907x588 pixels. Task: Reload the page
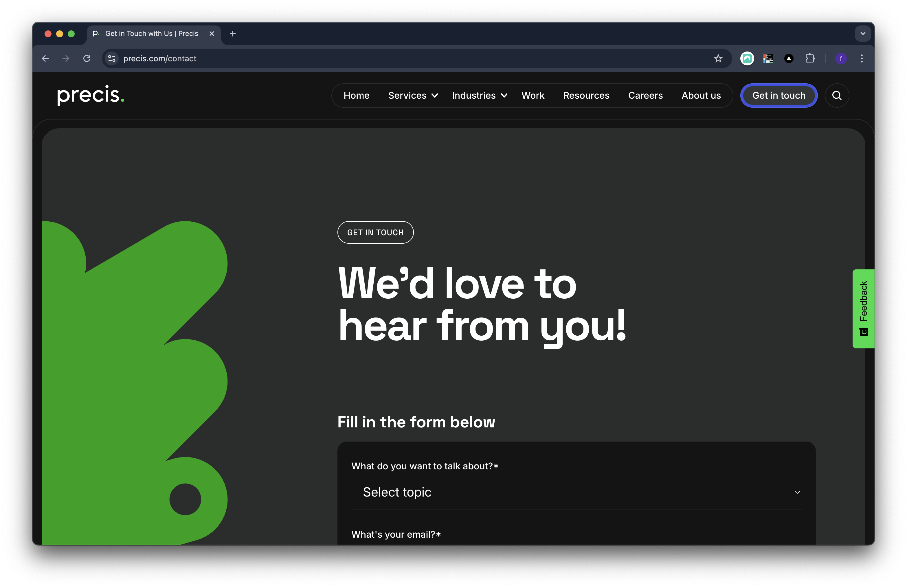[87, 58]
